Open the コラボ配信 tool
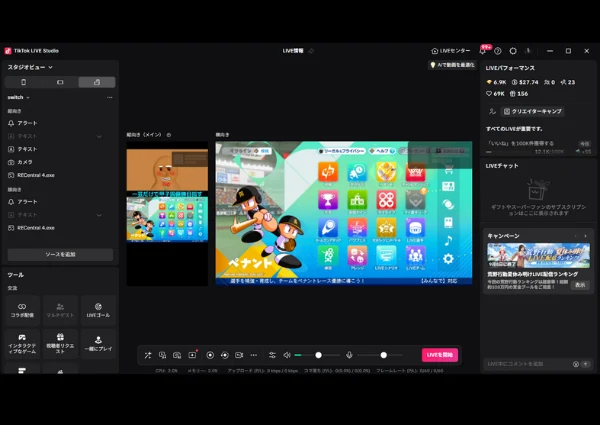The height and width of the screenshot is (425, 600). tap(22, 310)
